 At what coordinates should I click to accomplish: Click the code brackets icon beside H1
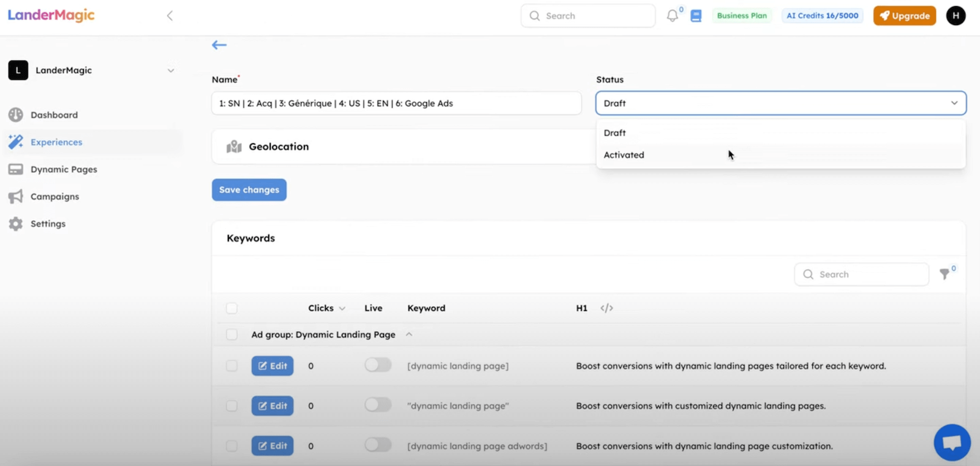[x=606, y=308]
